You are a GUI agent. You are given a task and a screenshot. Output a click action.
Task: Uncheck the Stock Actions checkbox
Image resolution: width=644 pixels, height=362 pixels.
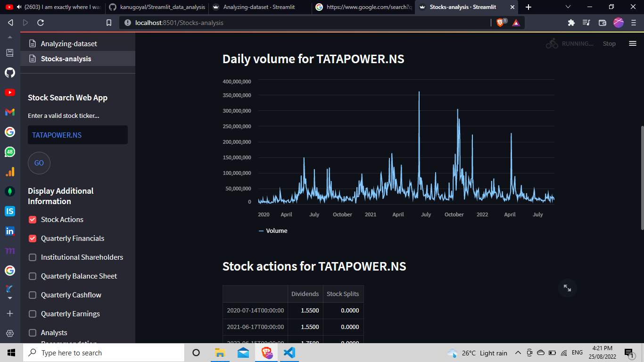(x=33, y=220)
